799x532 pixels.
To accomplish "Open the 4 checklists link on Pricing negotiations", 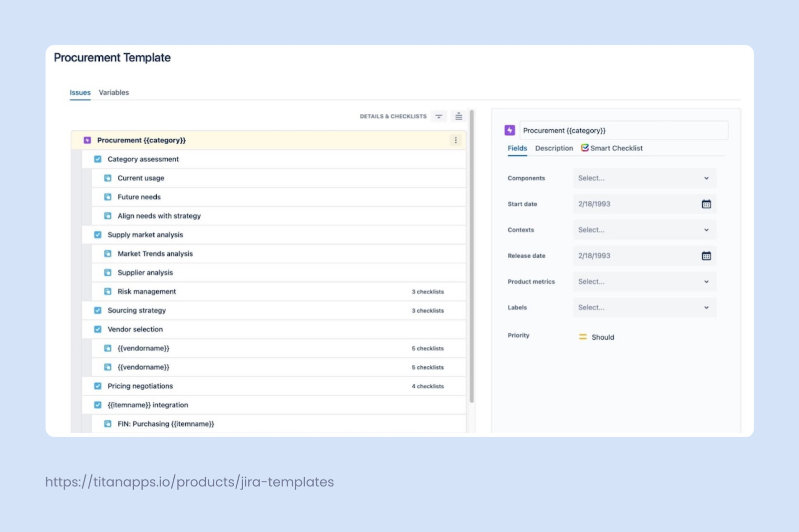I will tap(428, 387).
